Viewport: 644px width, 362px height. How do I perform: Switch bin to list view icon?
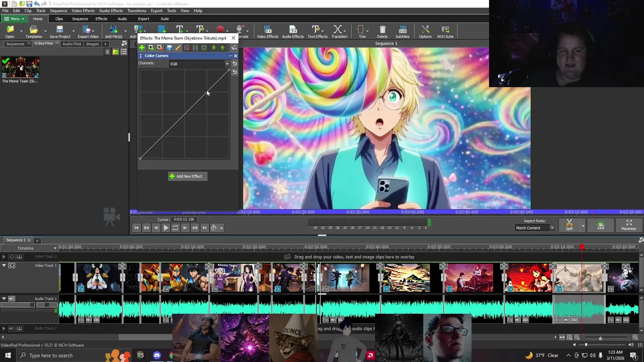tap(124, 52)
